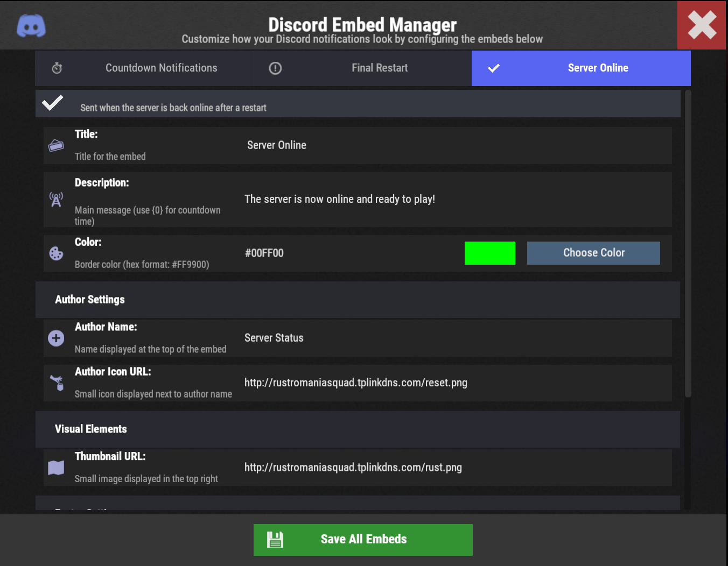Viewport: 728px width, 566px height.
Task: Click the Author Settings section header
Action: 358,300
